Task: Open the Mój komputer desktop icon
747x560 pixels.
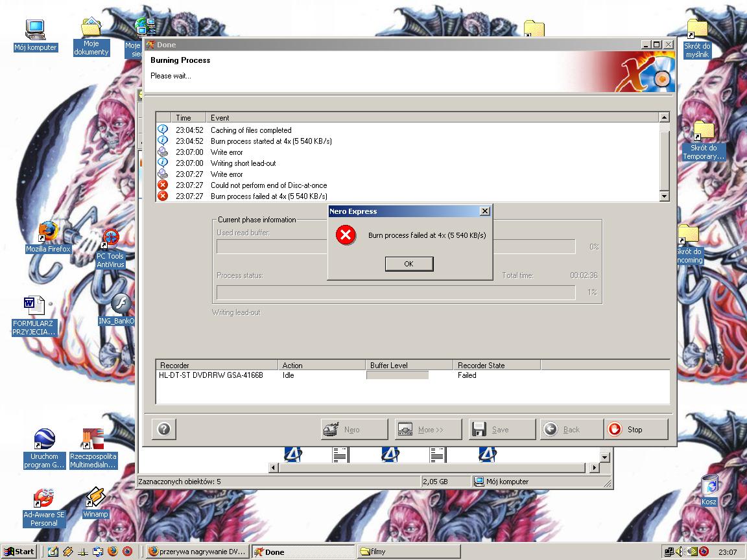Action: click(35, 36)
